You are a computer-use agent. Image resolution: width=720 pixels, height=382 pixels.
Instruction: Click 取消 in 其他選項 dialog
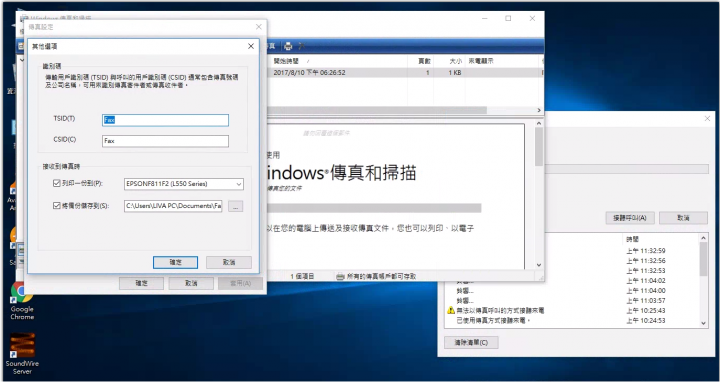pos(229,262)
